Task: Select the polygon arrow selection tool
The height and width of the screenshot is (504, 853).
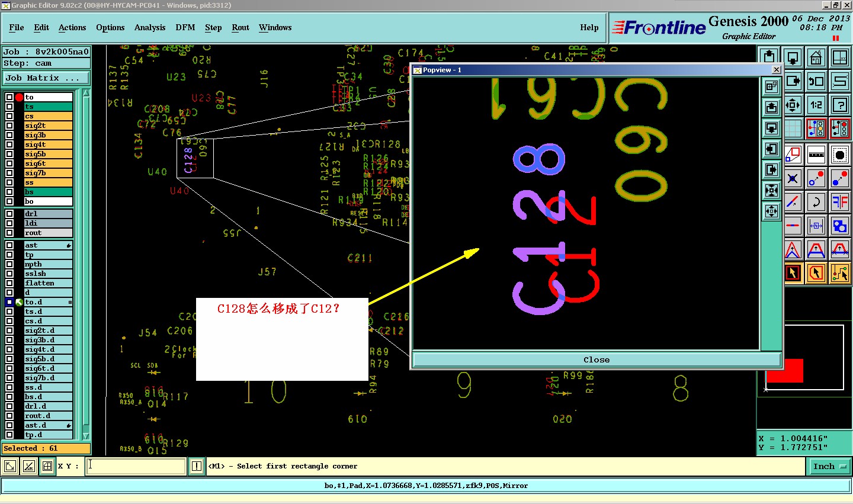Action: [816, 273]
